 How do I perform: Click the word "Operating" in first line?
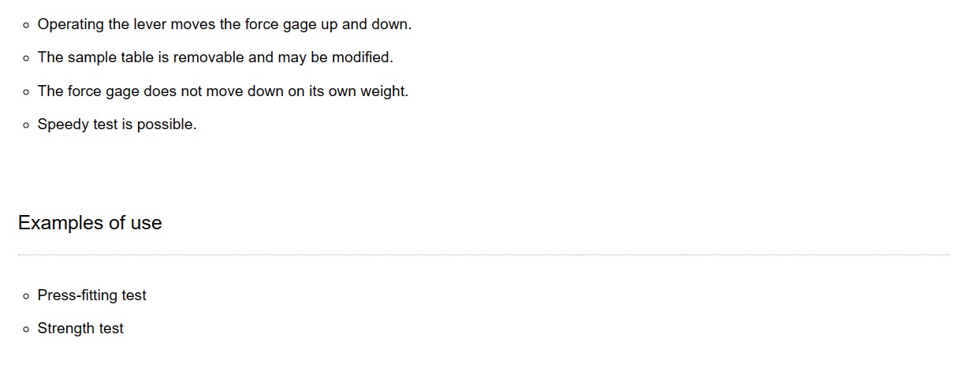click(71, 24)
